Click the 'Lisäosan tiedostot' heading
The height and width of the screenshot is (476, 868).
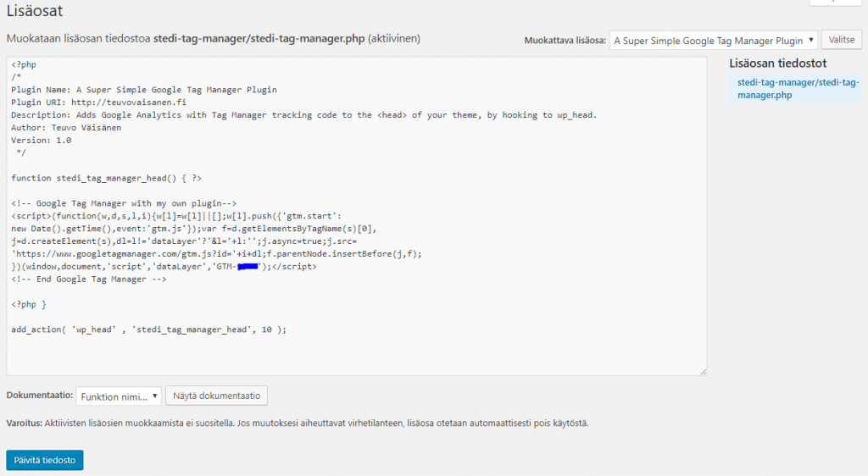778,63
